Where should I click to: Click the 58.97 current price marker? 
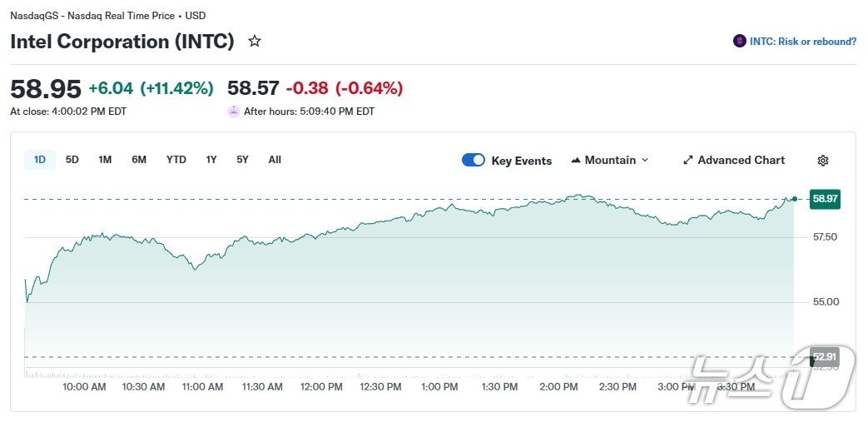pyautogui.click(x=825, y=199)
